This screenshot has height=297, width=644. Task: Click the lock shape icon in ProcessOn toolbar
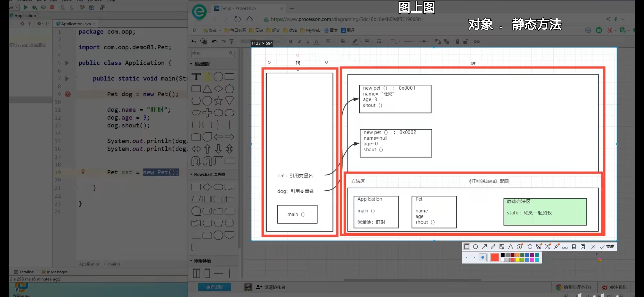pos(457,41)
